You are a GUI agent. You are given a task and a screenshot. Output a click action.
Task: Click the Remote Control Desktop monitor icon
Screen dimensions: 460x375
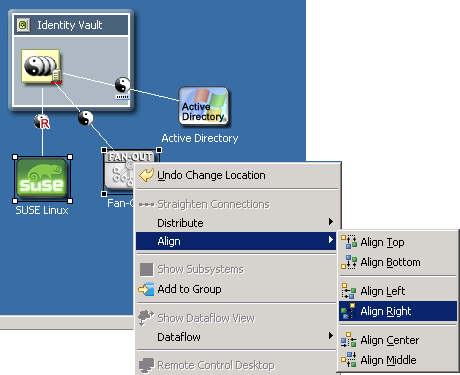pyautogui.click(x=146, y=365)
